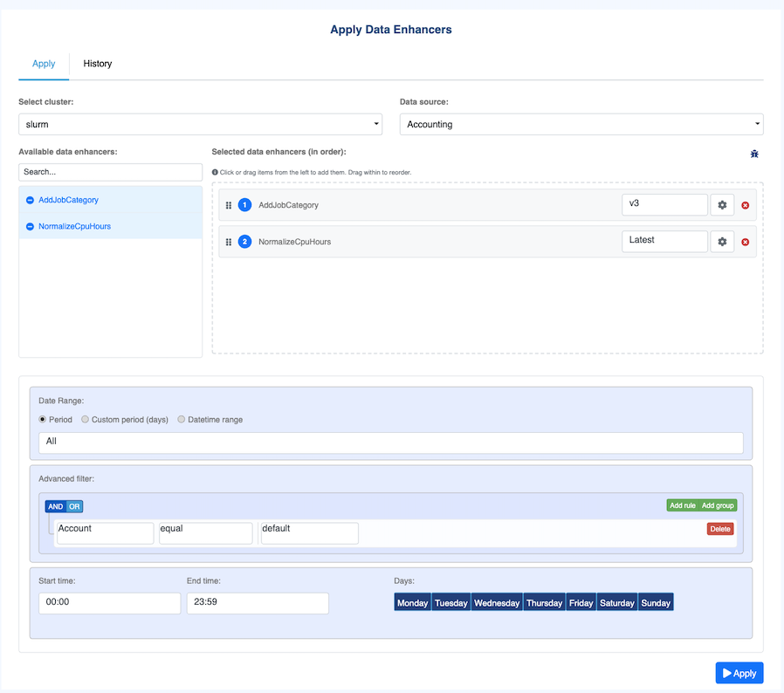Toggle the OR condition

point(74,506)
